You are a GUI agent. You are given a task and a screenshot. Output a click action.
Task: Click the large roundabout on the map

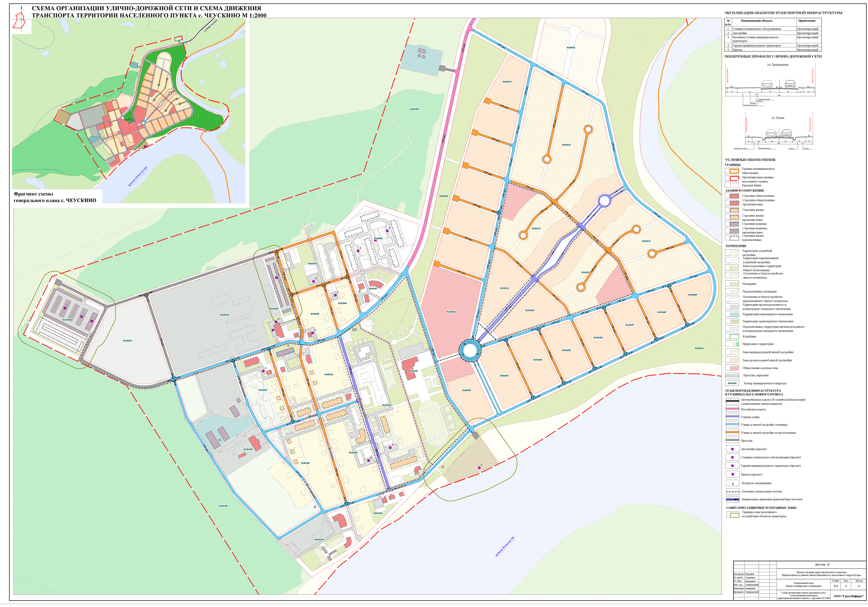[469, 351]
